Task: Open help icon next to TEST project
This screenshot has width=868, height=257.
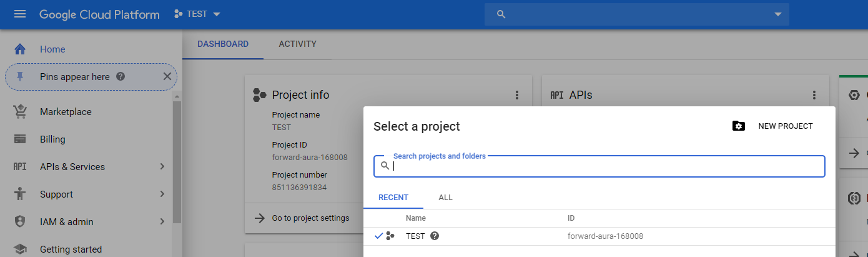Action: (x=435, y=236)
